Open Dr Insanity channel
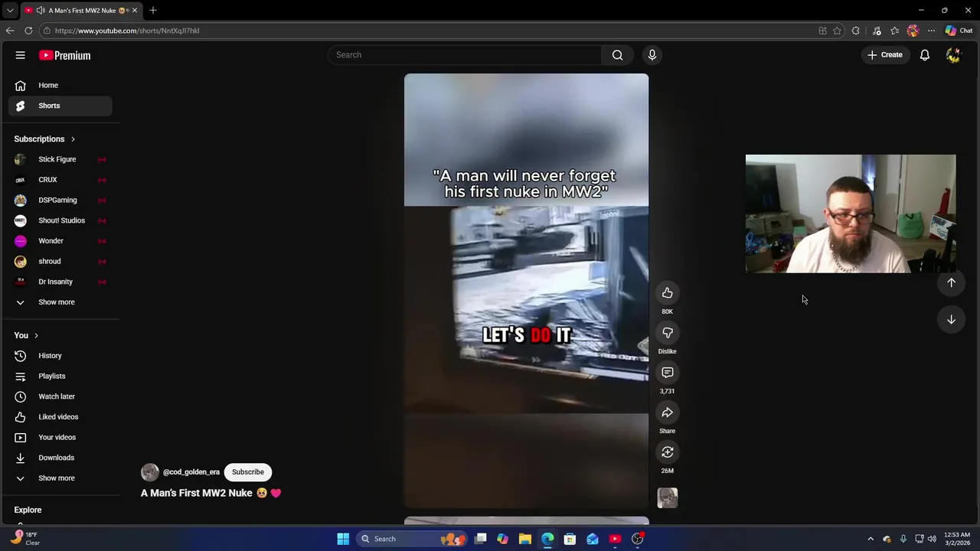980x551 pixels. (60, 282)
